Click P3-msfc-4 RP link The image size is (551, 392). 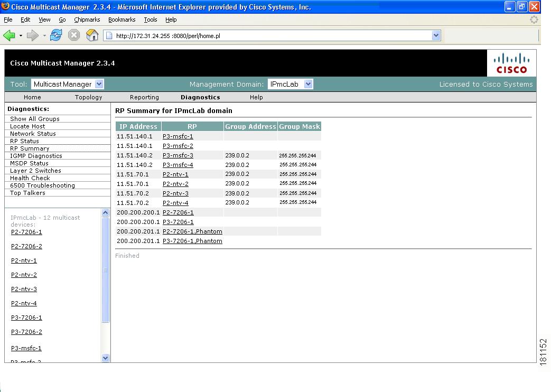pos(178,164)
